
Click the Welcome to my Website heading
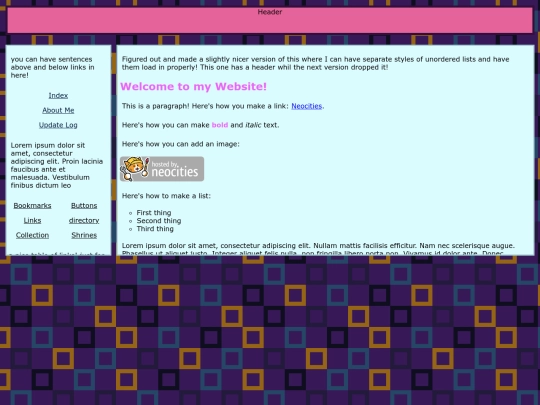click(x=194, y=86)
